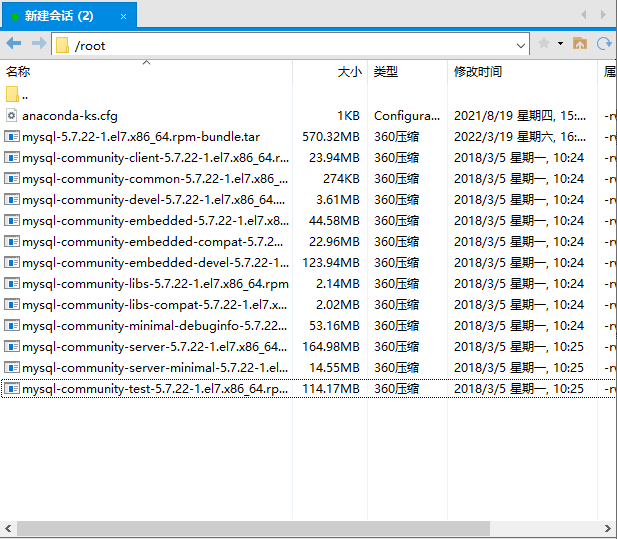
Task: Click size value 164.98MB
Action: click(x=331, y=347)
